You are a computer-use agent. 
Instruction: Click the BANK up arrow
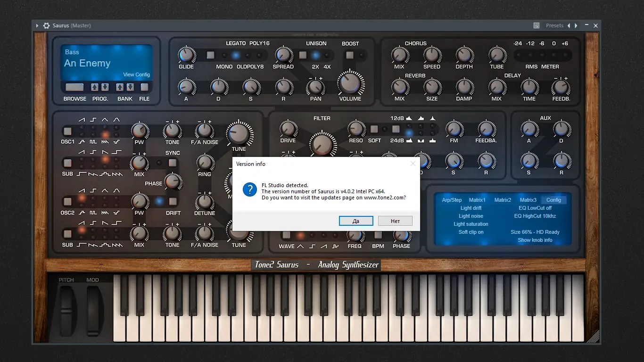[120, 87]
